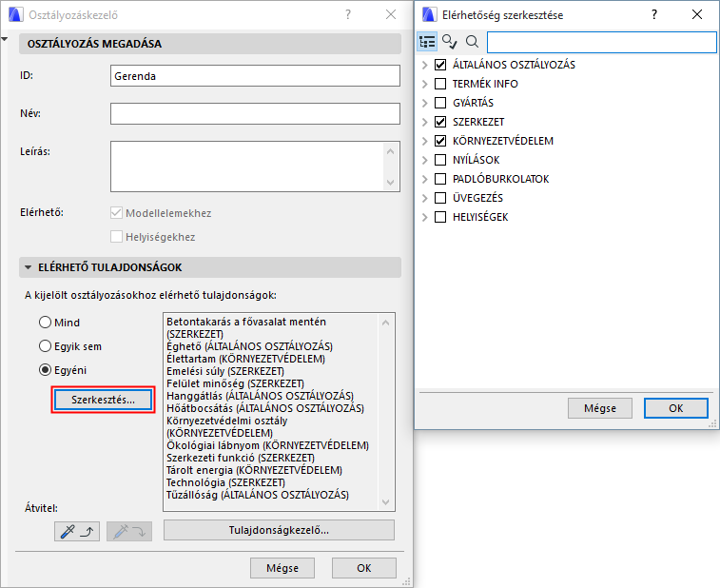Image resolution: width=720 pixels, height=588 pixels.
Task: Expand the SZERKEZET group
Action: (x=425, y=122)
